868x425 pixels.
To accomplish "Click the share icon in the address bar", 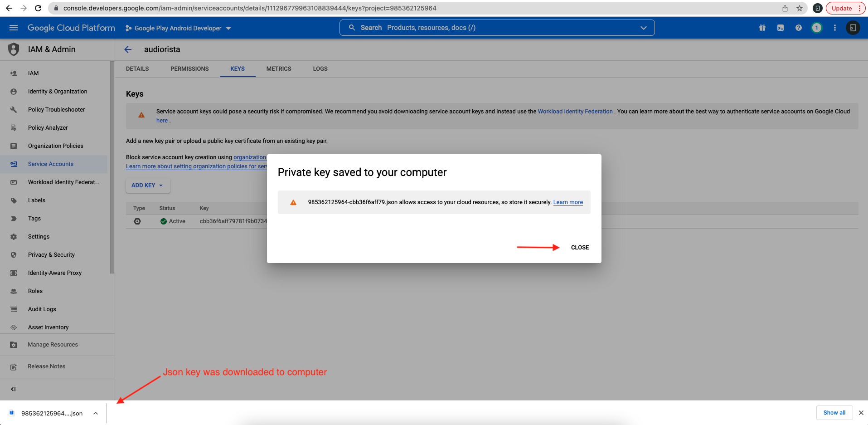I will (x=785, y=8).
